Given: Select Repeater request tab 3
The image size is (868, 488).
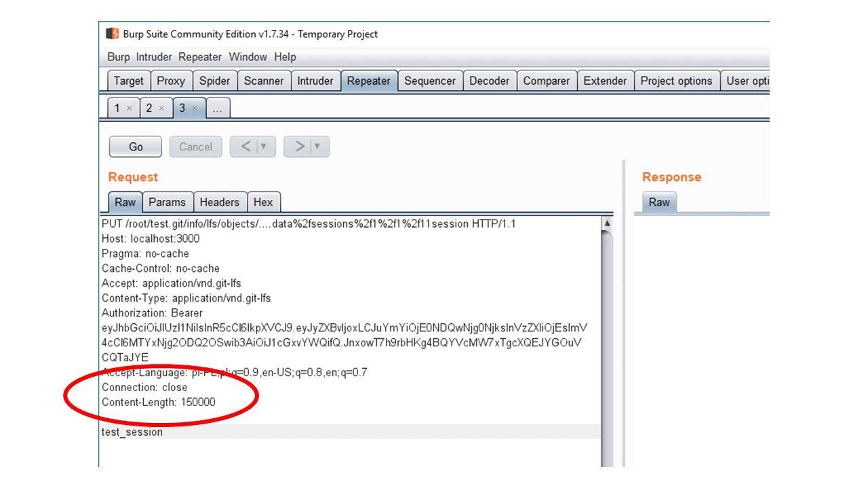Looking at the screenshot, I should pyautogui.click(x=189, y=108).
